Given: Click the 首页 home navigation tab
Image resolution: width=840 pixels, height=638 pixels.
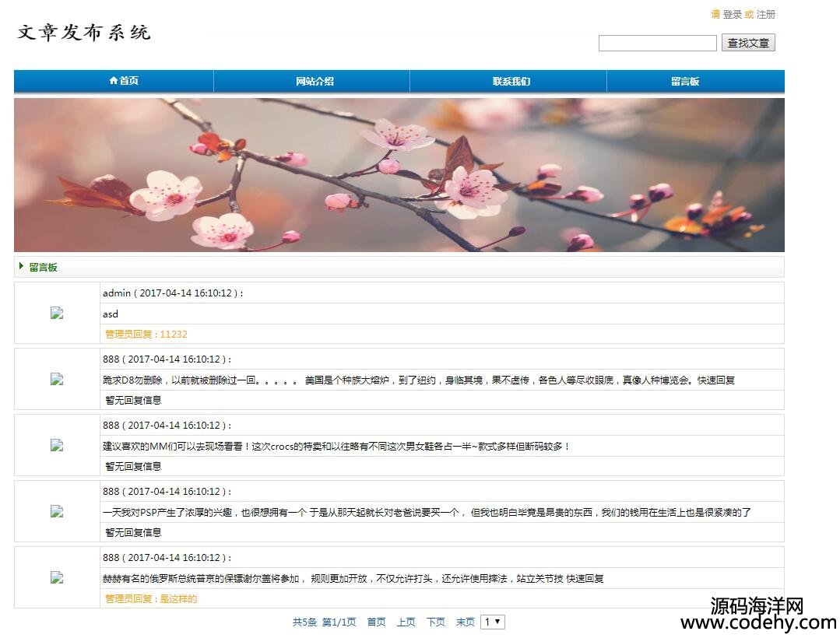Looking at the screenshot, I should [124, 81].
